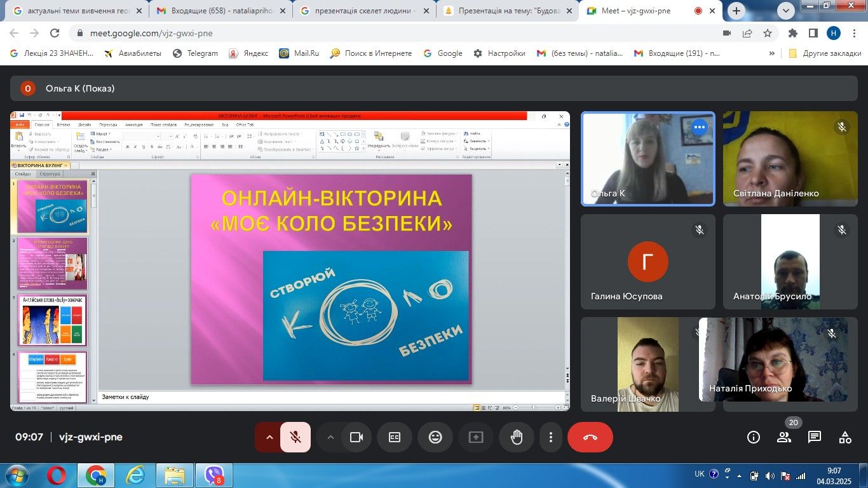Click the present screen button

pyautogui.click(x=476, y=437)
